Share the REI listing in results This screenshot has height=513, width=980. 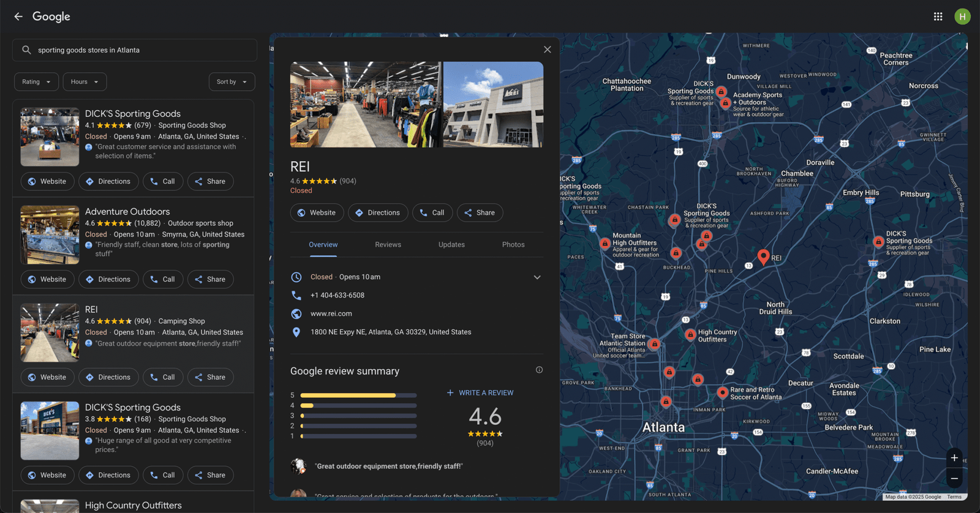(210, 378)
